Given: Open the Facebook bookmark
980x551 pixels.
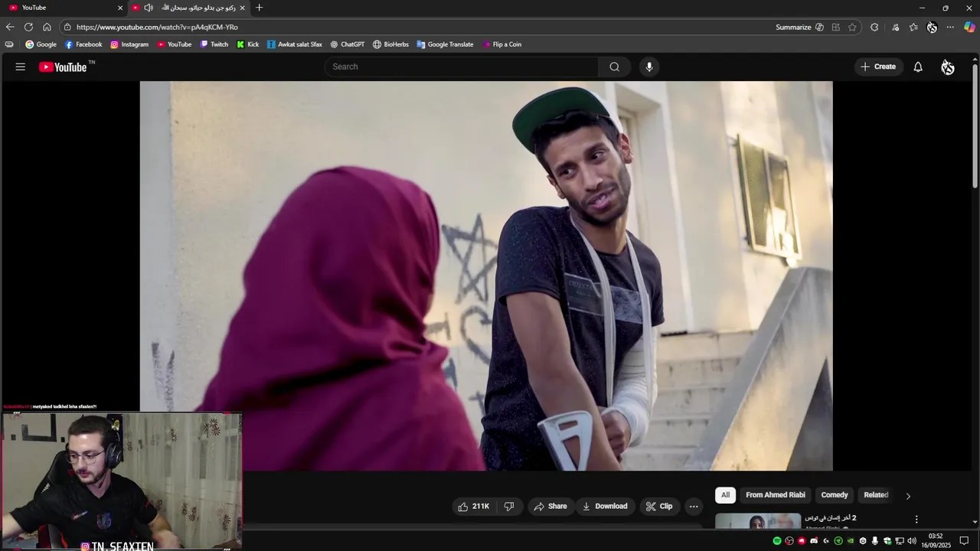Looking at the screenshot, I should pos(83,44).
